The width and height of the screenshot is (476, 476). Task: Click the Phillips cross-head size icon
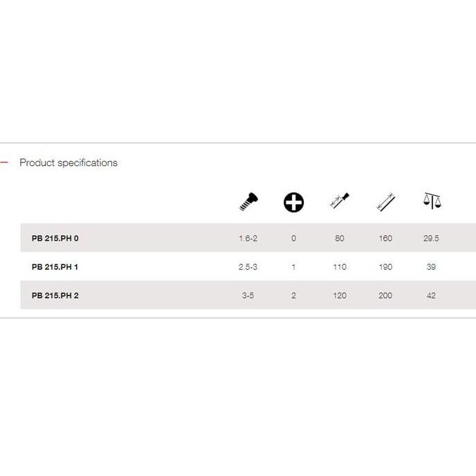(293, 202)
